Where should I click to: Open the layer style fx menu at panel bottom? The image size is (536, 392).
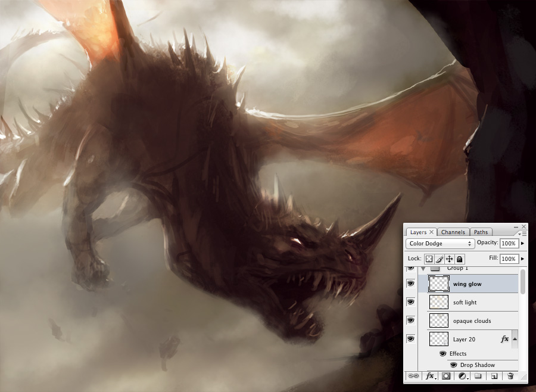[x=431, y=376]
